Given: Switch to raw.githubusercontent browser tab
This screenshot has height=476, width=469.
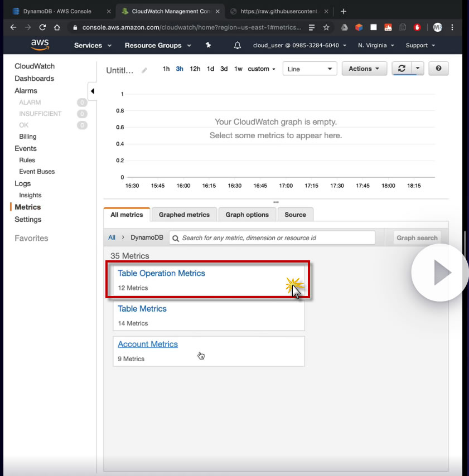Looking at the screenshot, I should 278,12.
